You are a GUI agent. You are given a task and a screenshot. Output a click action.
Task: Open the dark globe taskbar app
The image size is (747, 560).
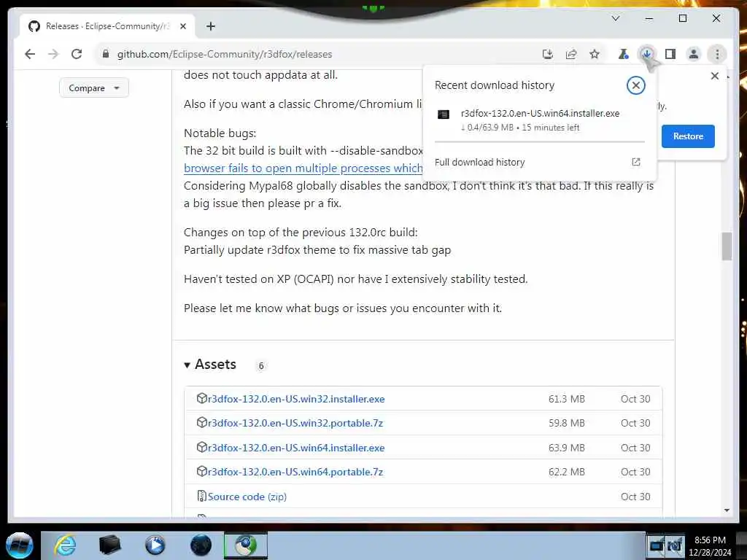point(201,545)
